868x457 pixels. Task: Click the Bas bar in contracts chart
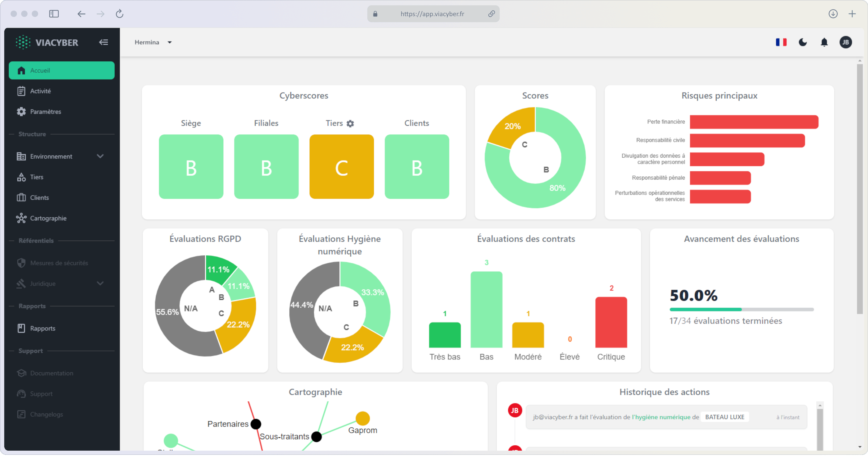click(486, 309)
